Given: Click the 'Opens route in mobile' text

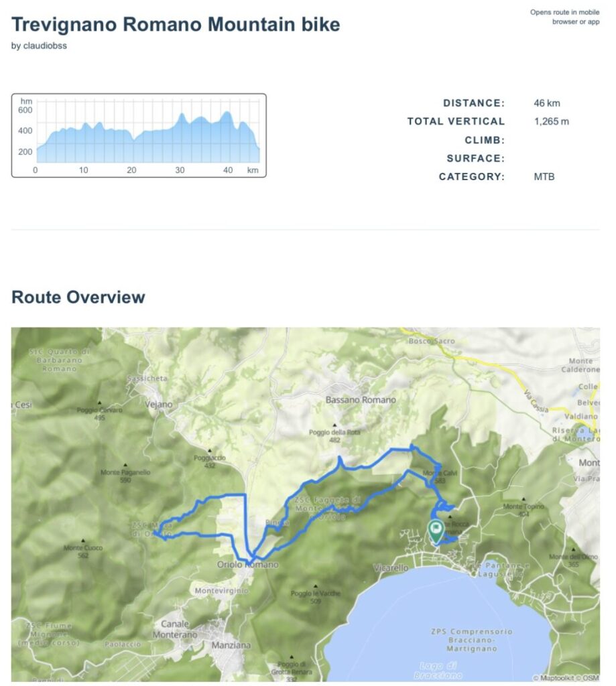Looking at the screenshot, I should 564,12.
